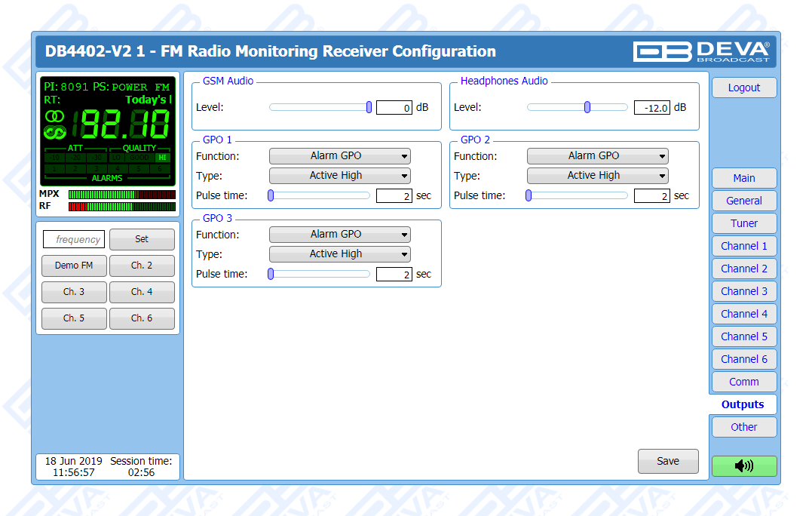Open GPO 2 Function dropdown
This screenshot has width=812, height=516.
tap(597, 156)
